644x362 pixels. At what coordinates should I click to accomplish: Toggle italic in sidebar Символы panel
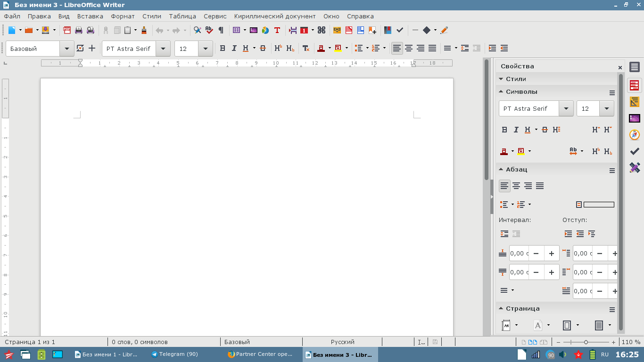516,130
